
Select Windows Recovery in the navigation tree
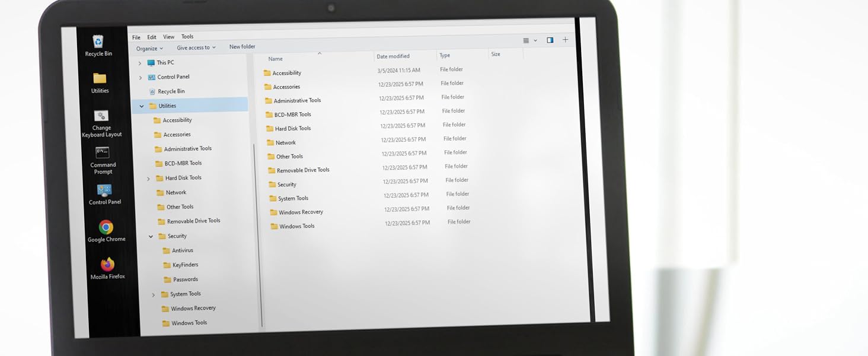click(x=193, y=309)
